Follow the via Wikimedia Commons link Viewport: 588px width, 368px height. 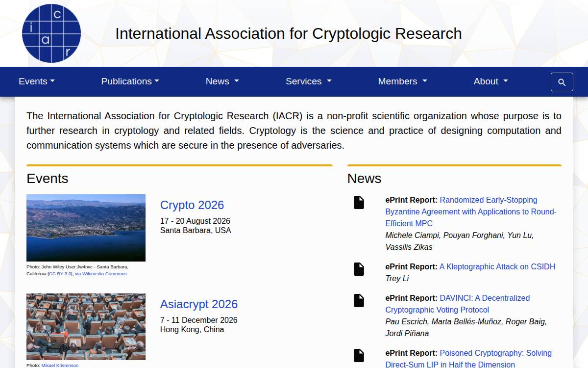(101, 274)
